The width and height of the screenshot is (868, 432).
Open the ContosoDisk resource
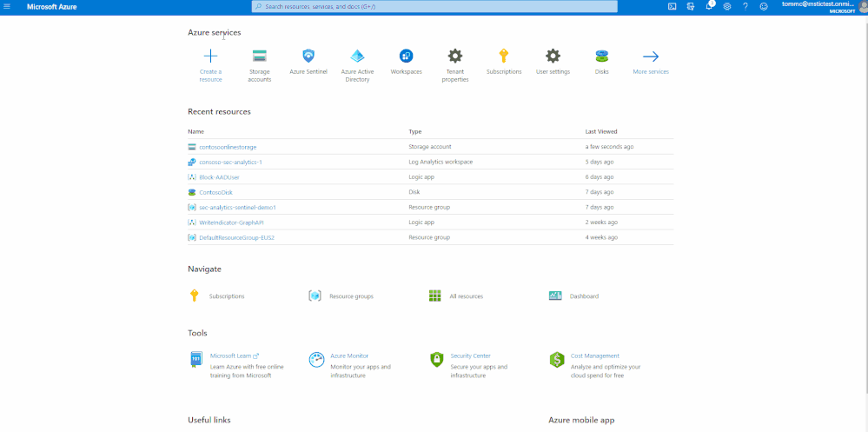215,192
